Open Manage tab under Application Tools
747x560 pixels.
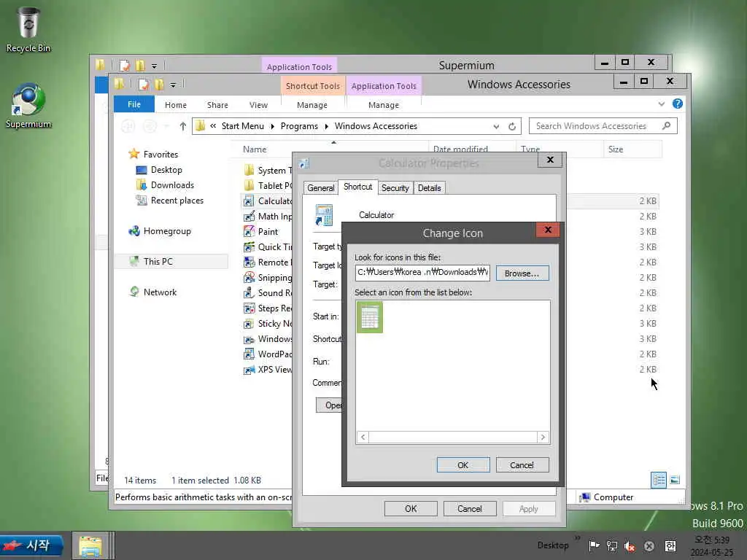(384, 105)
